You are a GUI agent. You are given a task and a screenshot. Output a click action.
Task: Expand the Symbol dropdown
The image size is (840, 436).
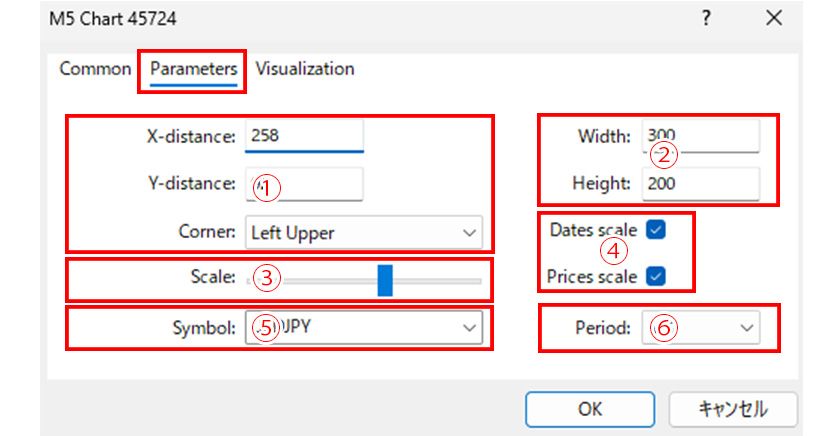[x=363, y=327]
